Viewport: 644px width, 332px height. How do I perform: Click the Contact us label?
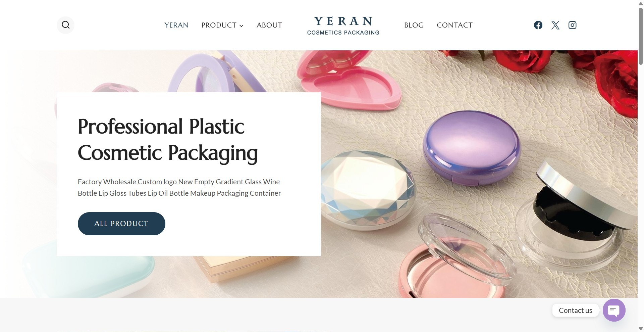[575, 311]
